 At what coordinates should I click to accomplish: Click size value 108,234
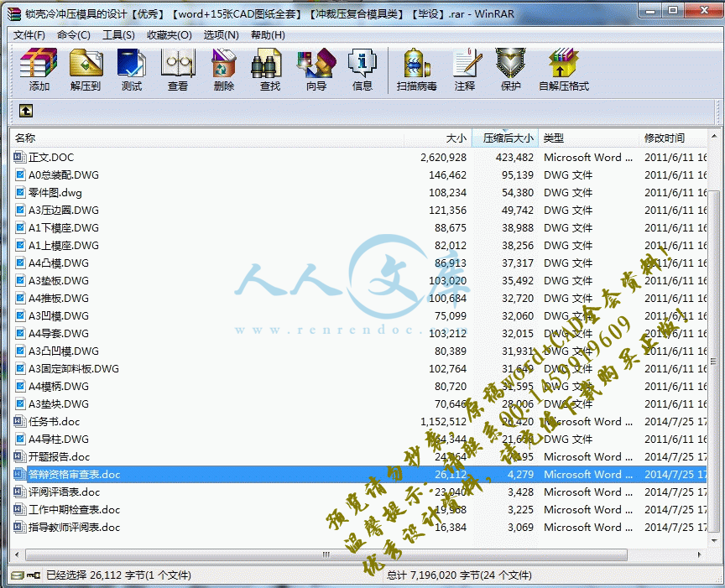click(x=447, y=192)
